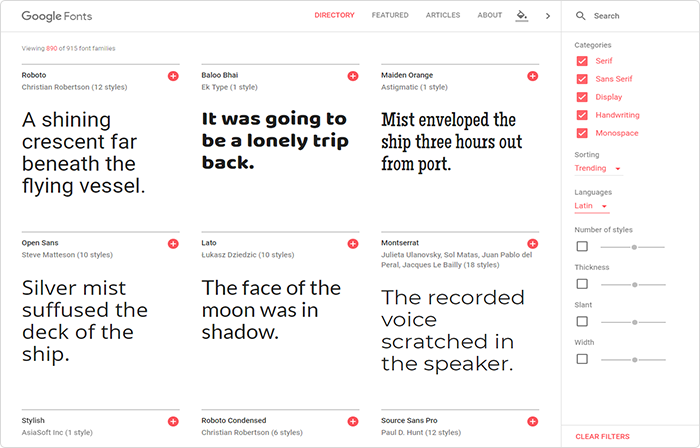Uncheck the Display category checkbox
The width and height of the screenshot is (700, 448).
pos(582,97)
